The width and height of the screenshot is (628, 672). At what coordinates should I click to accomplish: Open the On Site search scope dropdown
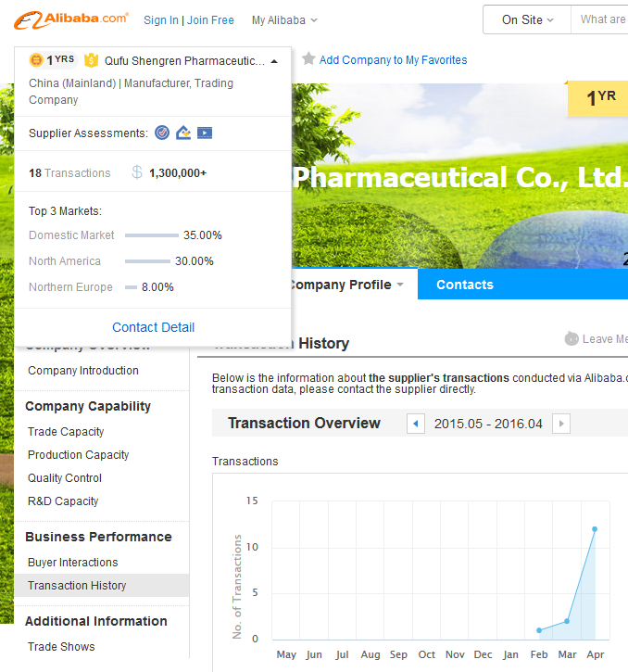(x=527, y=19)
